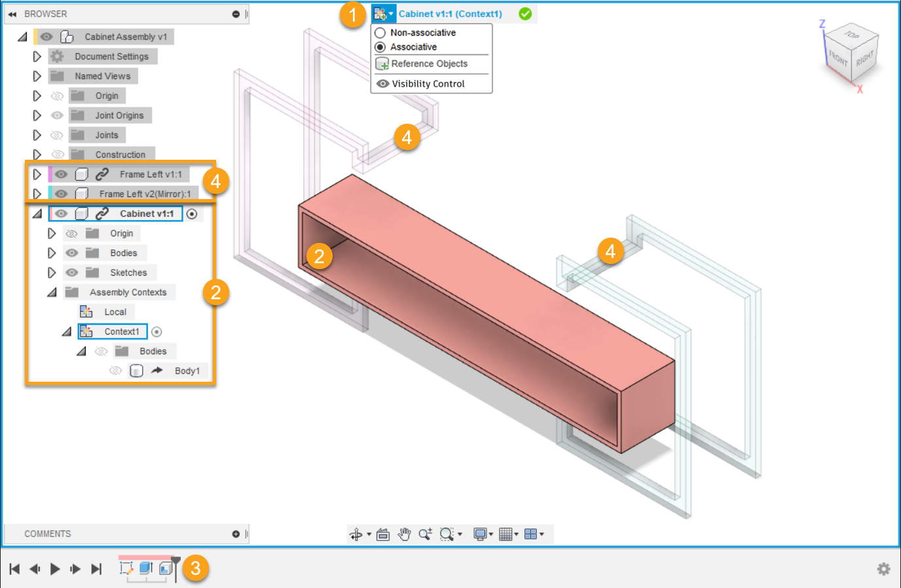Click the Context1 assembly context icon
The height and width of the screenshot is (588, 901).
(86, 331)
